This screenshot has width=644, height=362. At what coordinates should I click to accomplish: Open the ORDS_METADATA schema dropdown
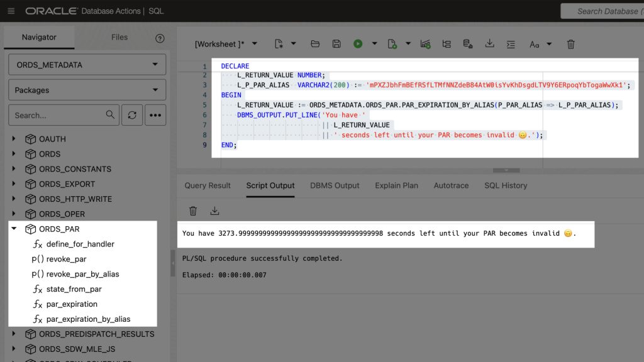click(87, 65)
